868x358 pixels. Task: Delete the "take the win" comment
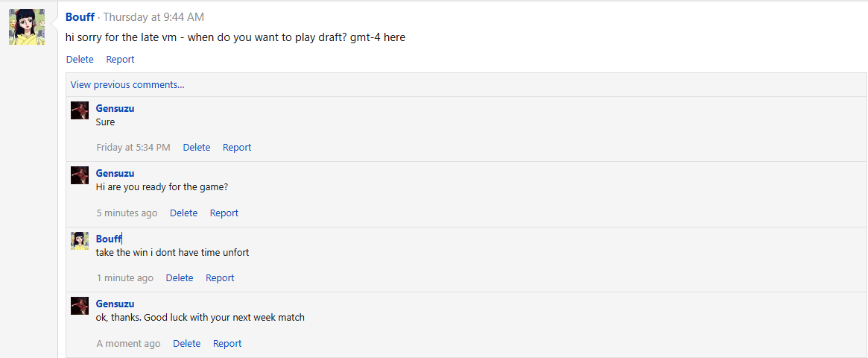click(x=180, y=278)
